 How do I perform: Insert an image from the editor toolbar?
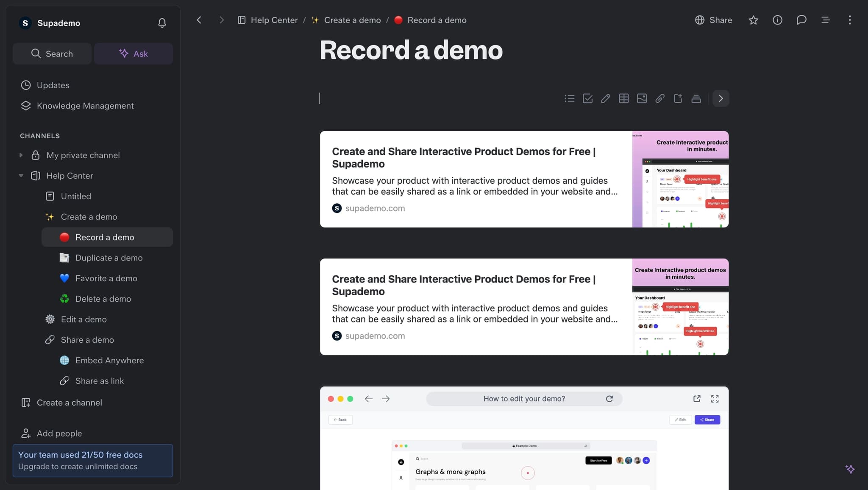pos(642,98)
